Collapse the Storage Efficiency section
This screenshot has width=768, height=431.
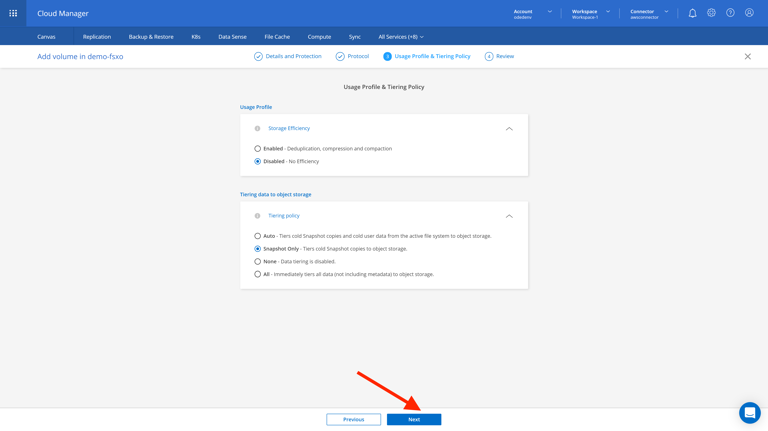tap(509, 129)
